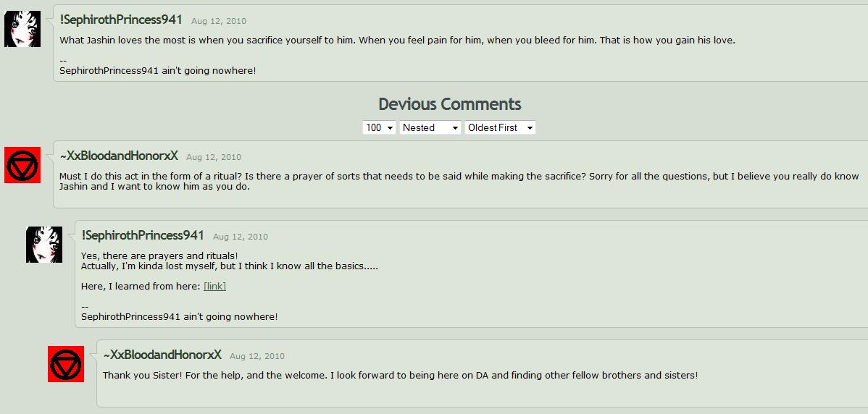
Task: Click SephirothPrincess941's avatar on the top post
Action: point(22,29)
